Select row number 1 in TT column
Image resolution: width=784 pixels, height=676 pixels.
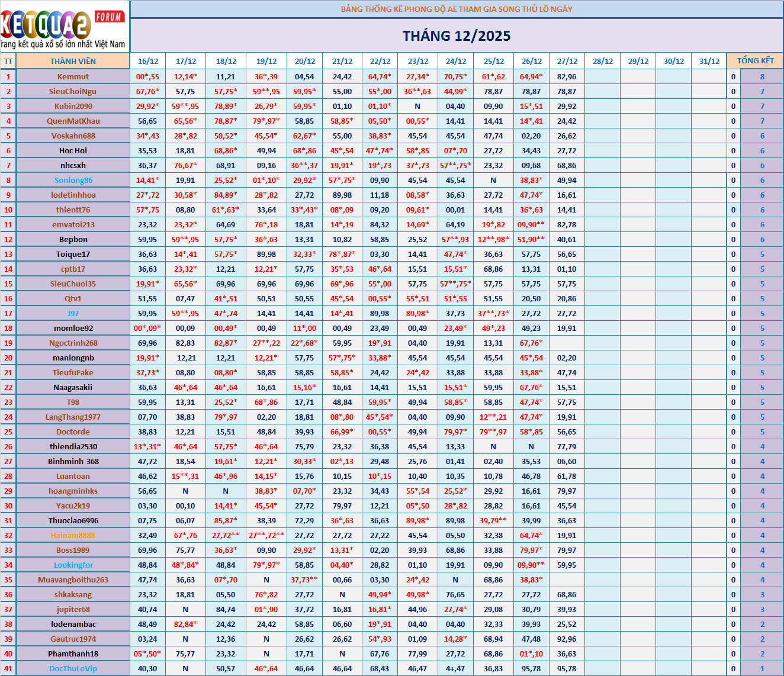8,76
